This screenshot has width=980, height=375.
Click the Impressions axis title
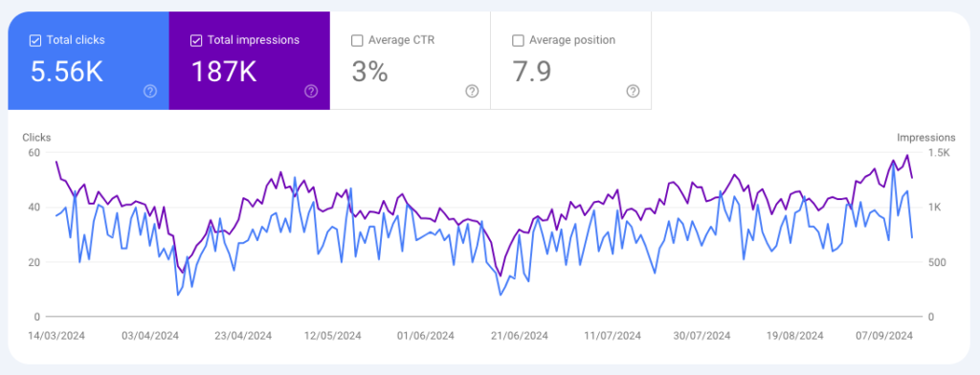(x=926, y=138)
